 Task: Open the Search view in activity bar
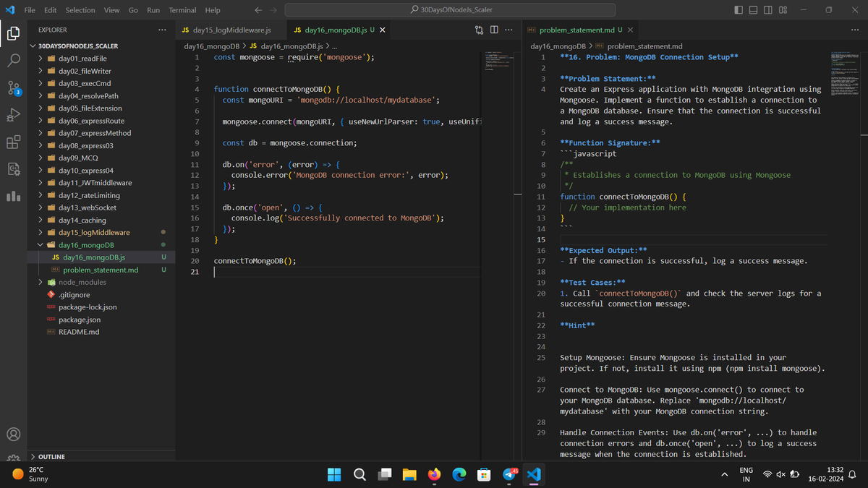pyautogui.click(x=13, y=61)
